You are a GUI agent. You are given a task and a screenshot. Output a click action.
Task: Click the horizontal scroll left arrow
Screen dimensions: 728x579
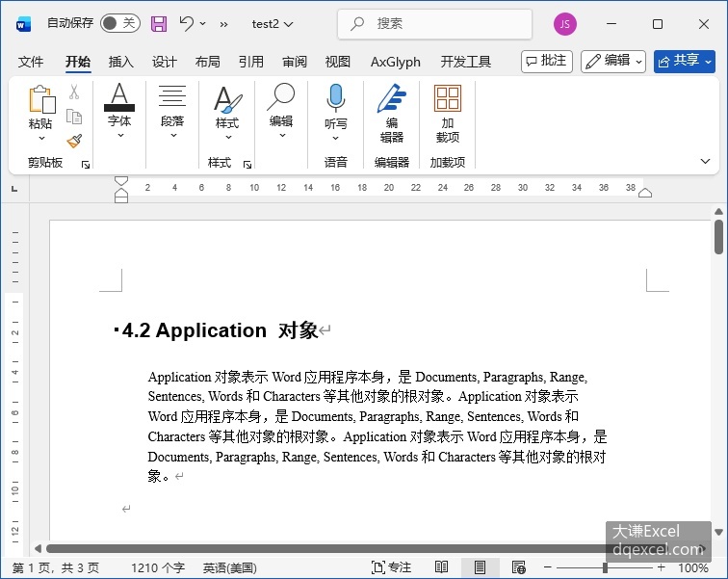[x=39, y=549]
